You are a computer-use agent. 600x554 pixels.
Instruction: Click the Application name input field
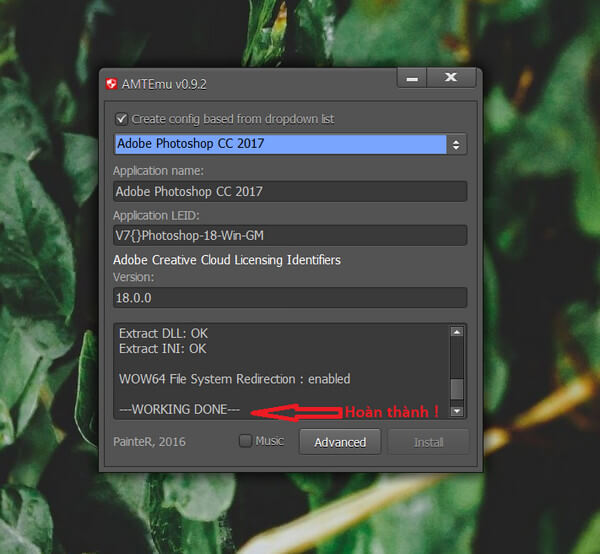click(x=290, y=191)
